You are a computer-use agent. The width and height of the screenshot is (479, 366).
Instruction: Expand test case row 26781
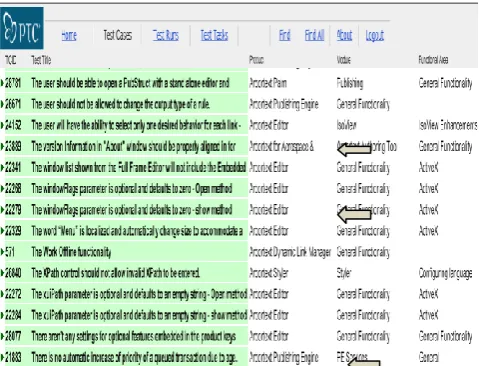(x=3, y=83)
